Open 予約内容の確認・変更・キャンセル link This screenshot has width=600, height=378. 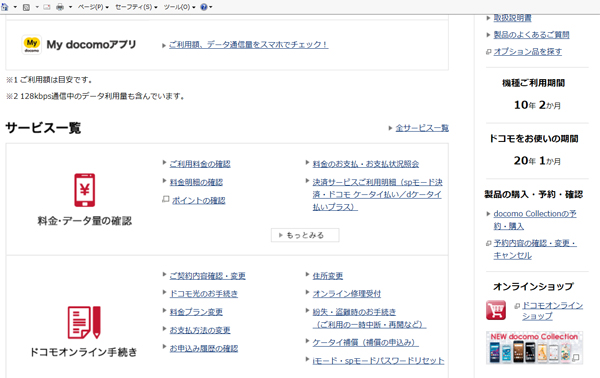535,249
